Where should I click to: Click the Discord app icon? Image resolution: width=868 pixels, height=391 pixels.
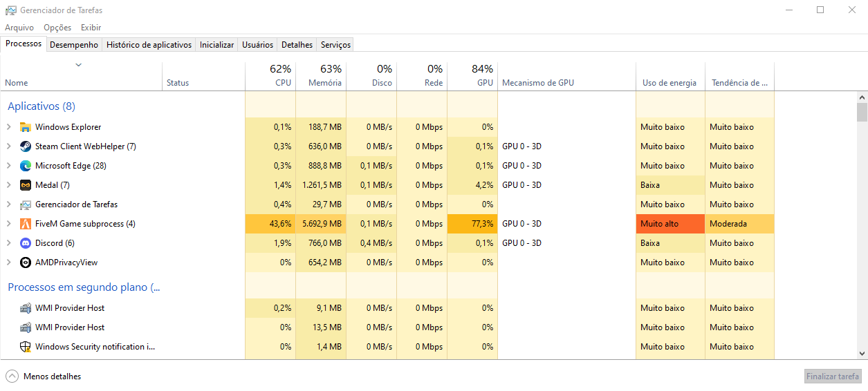tap(26, 243)
